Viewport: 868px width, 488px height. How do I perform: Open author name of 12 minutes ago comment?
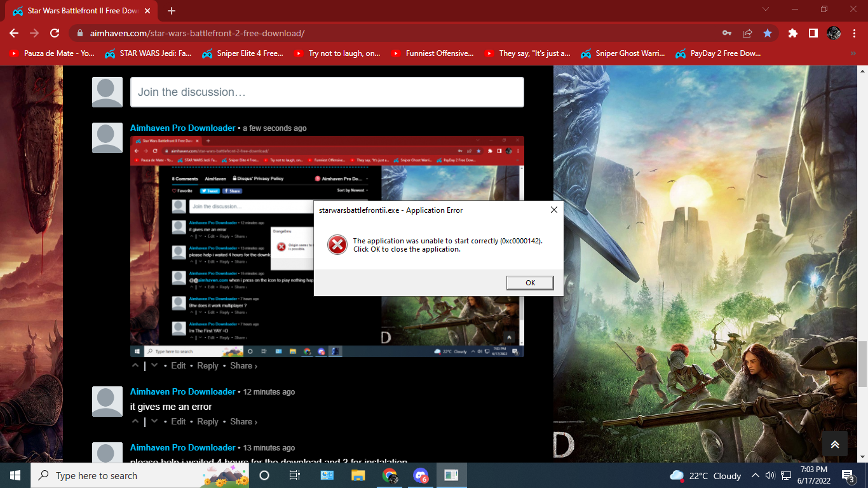point(183,391)
